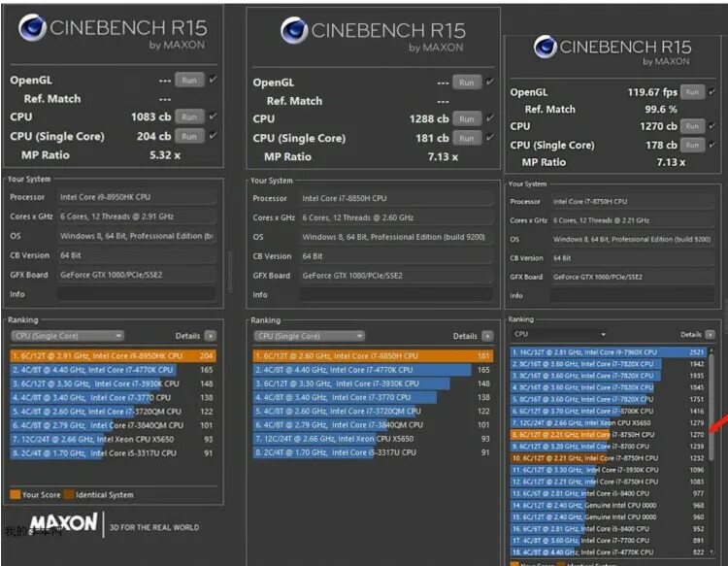
Task: Open ranking Details arrow in i7-8850H window
Action: 487,336
